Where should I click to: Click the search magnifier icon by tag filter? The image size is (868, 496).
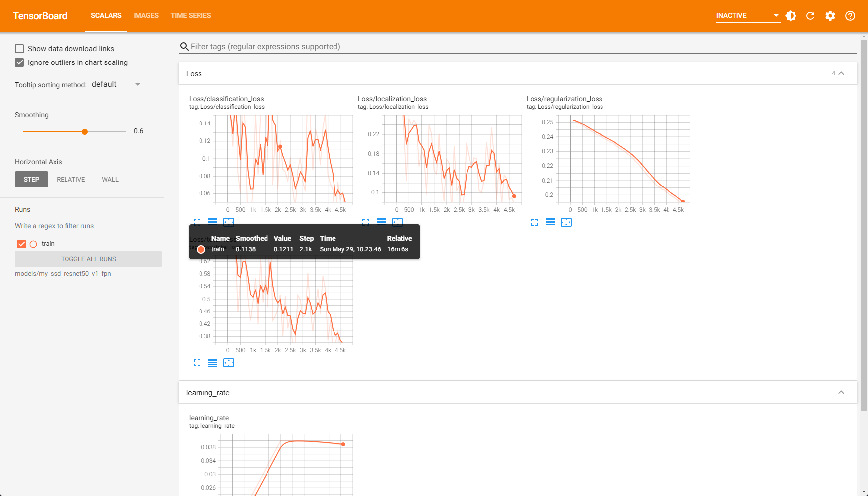184,47
